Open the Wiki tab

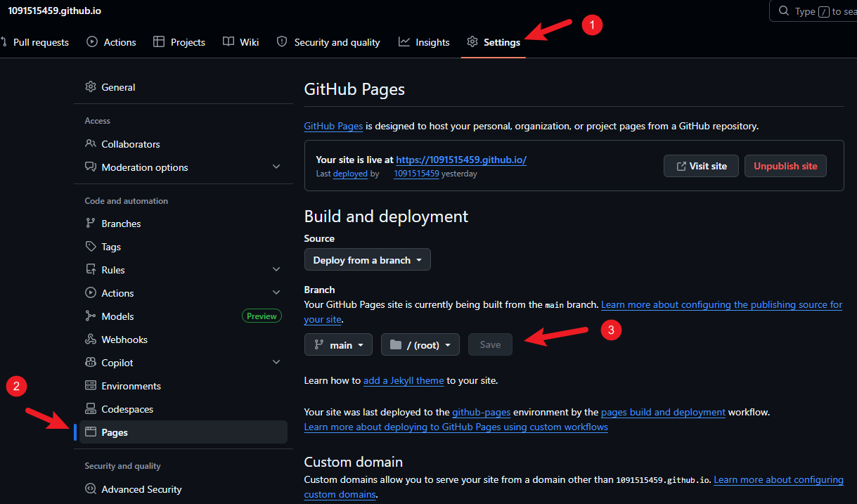(240, 42)
